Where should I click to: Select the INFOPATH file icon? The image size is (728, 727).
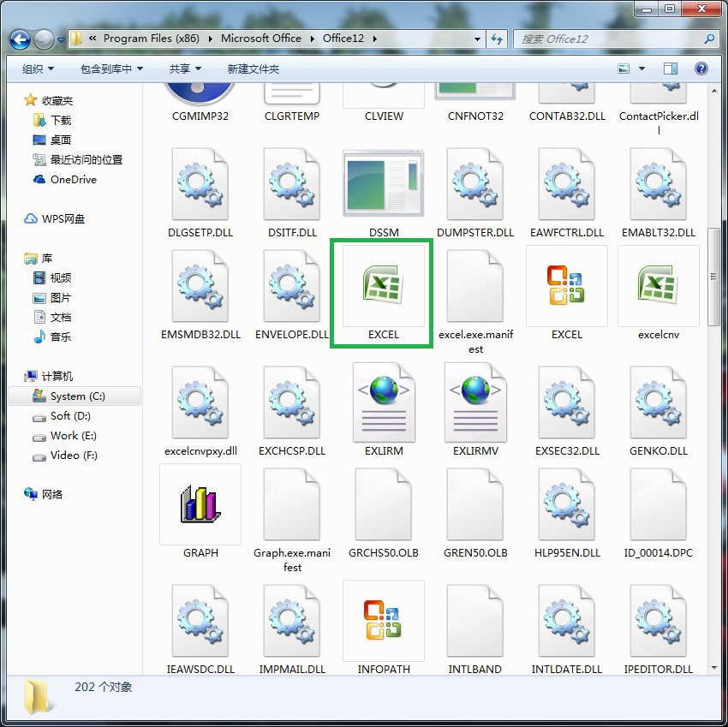(x=384, y=629)
